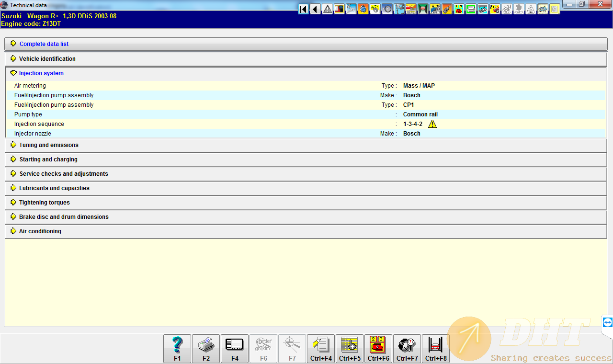Expand the Tightening torques section
Viewport: 613px width, 364px height.
44,203
